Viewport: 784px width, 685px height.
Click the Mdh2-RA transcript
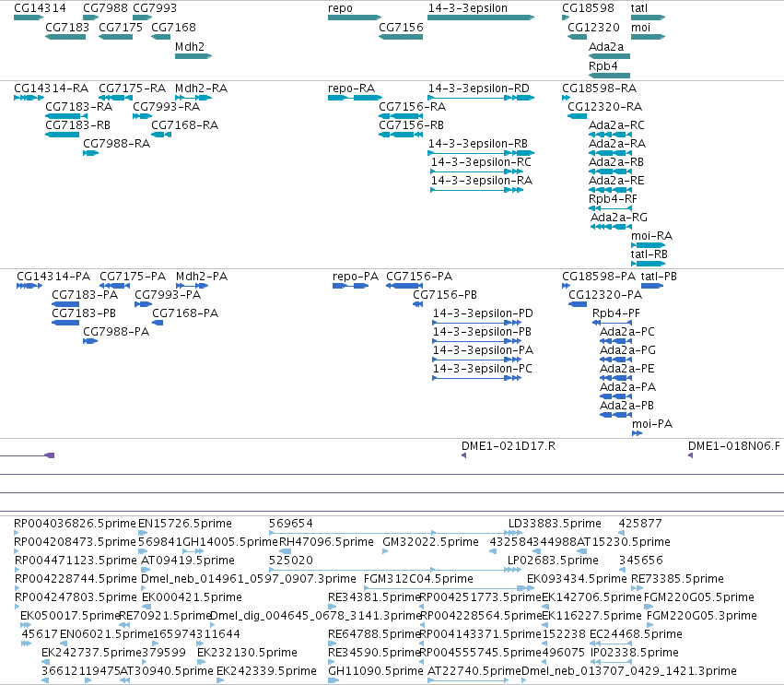point(193,98)
